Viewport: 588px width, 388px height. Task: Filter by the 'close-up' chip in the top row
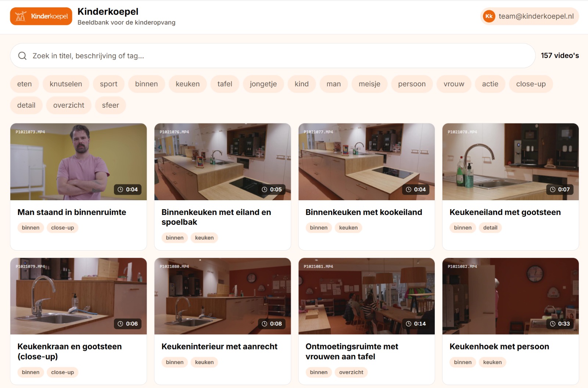coord(531,84)
